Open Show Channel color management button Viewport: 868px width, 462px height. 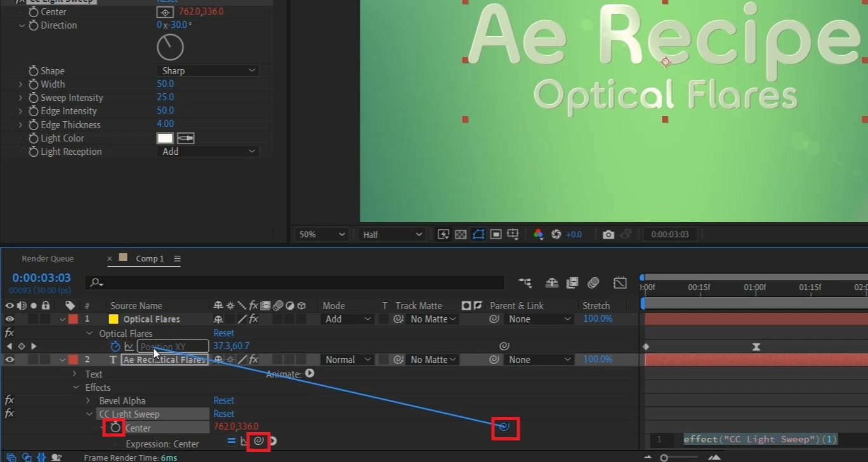(538, 234)
